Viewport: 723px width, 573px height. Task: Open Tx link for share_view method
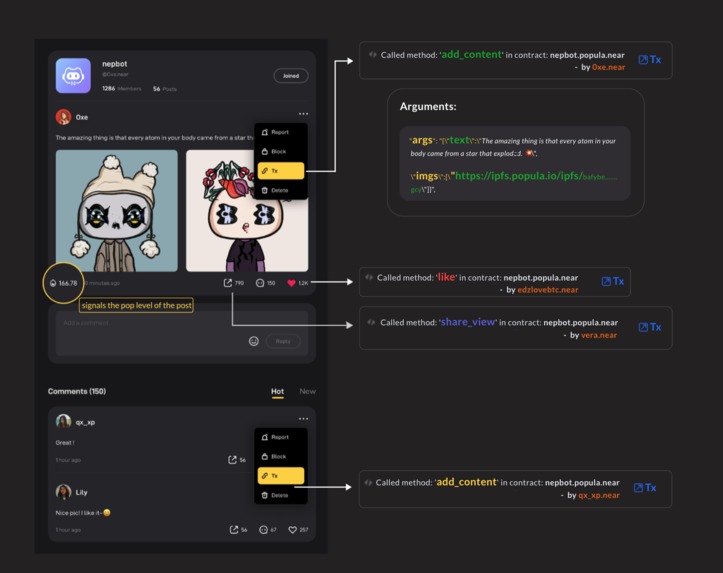coord(650,327)
